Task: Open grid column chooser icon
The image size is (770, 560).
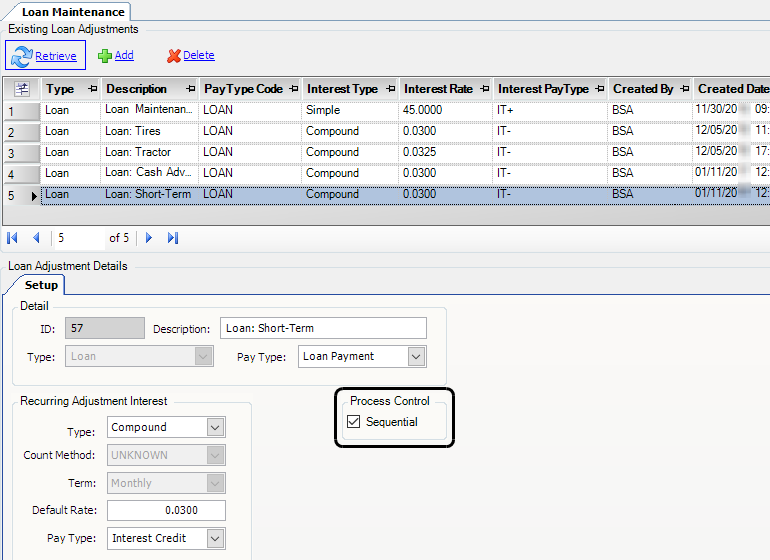Action: pyautogui.click(x=22, y=89)
